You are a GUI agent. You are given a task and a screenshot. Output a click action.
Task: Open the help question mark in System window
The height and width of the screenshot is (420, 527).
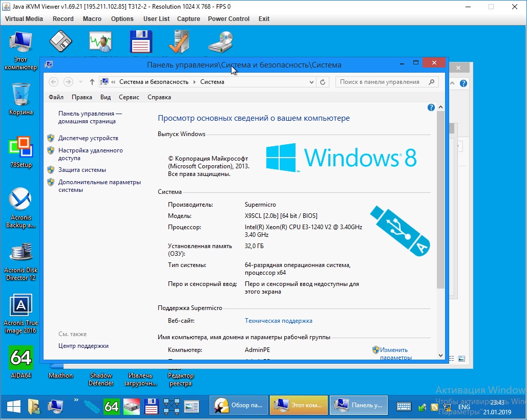[431, 107]
